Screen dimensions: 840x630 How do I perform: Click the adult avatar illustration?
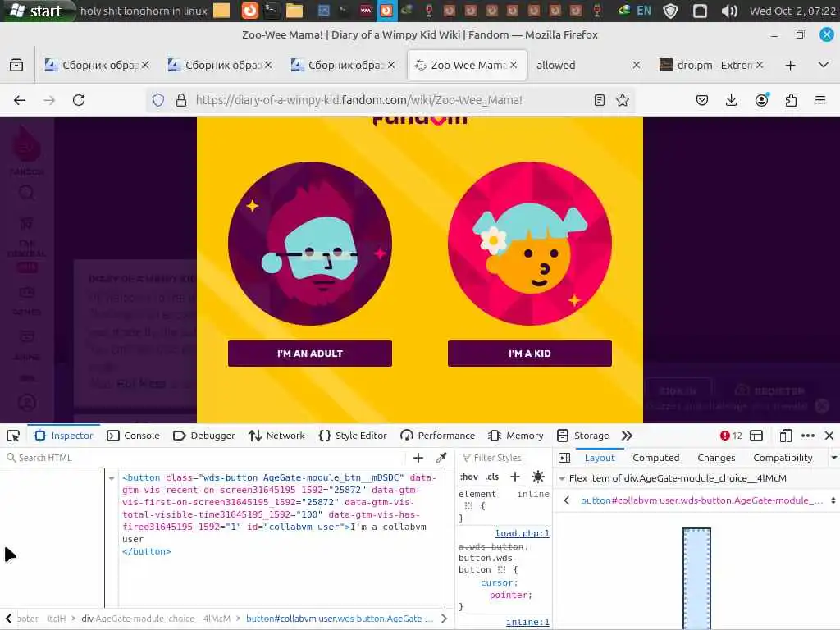tap(309, 243)
